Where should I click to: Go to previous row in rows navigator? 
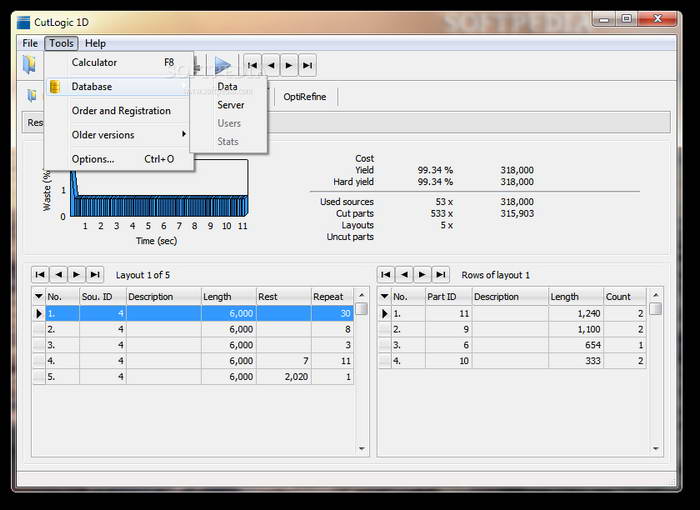pyautogui.click(x=404, y=274)
